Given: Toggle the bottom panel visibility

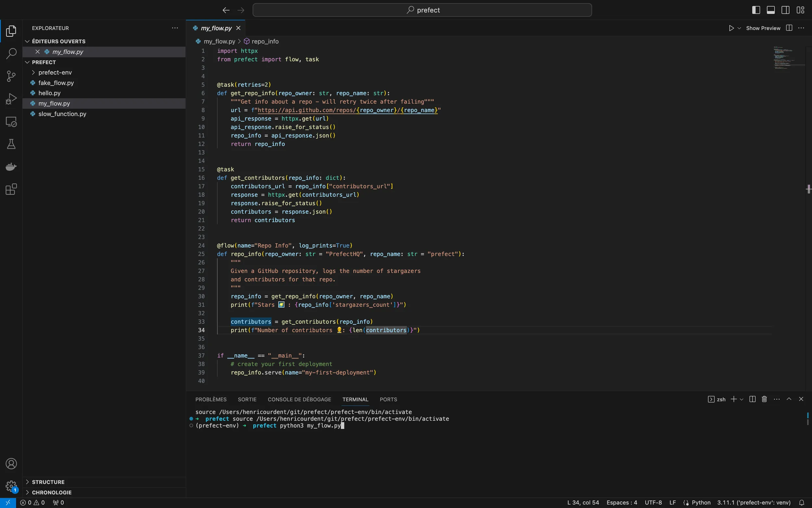Looking at the screenshot, I should coord(771,10).
